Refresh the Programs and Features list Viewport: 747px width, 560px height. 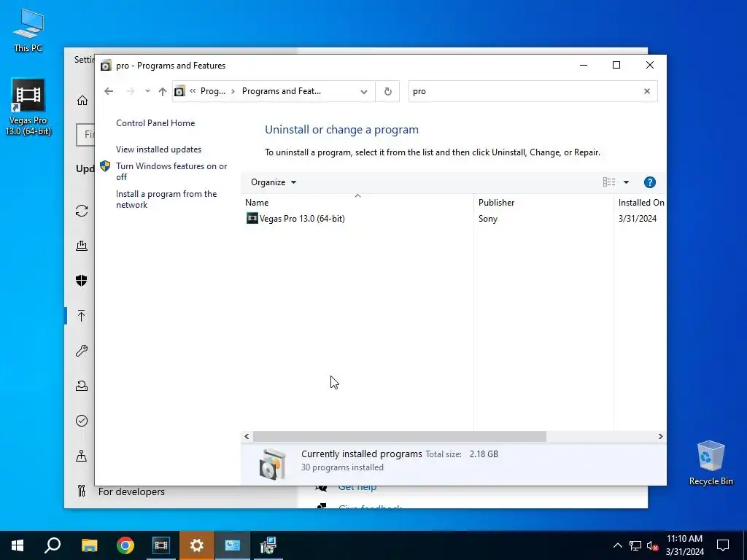click(x=388, y=91)
